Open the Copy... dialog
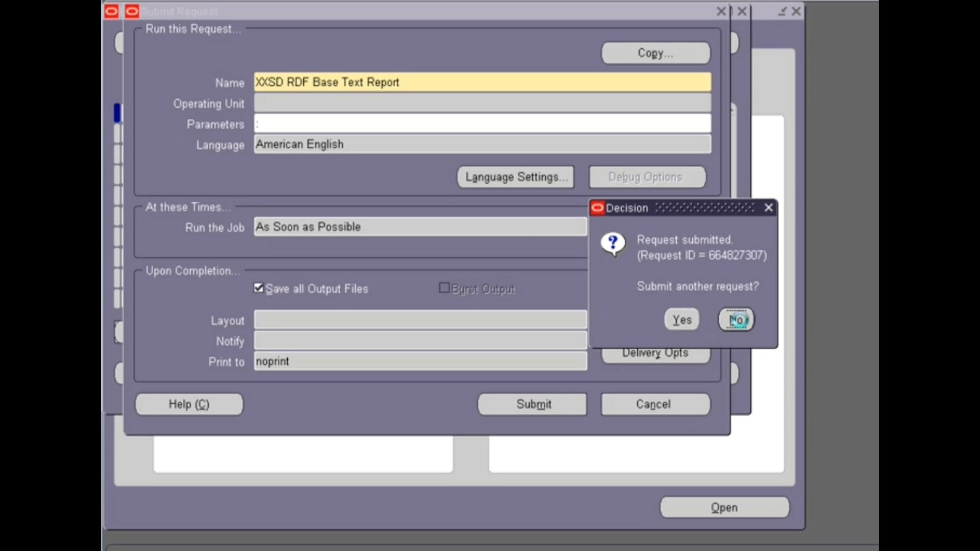The width and height of the screenshot is (980, 551). [655, 53]
